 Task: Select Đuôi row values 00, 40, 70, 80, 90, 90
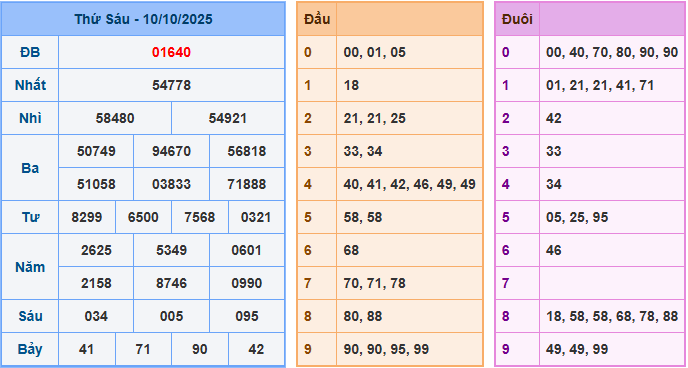(x=613, y=53)
